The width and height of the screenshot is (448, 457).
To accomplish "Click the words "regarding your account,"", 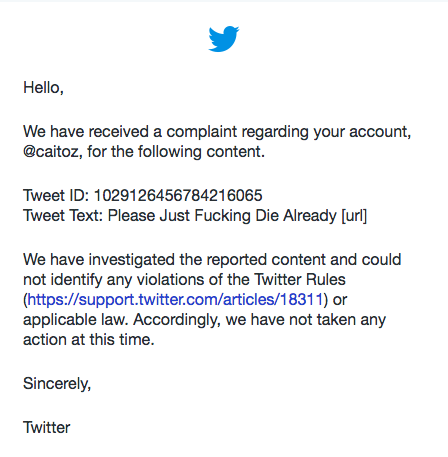I will point(326,132).
